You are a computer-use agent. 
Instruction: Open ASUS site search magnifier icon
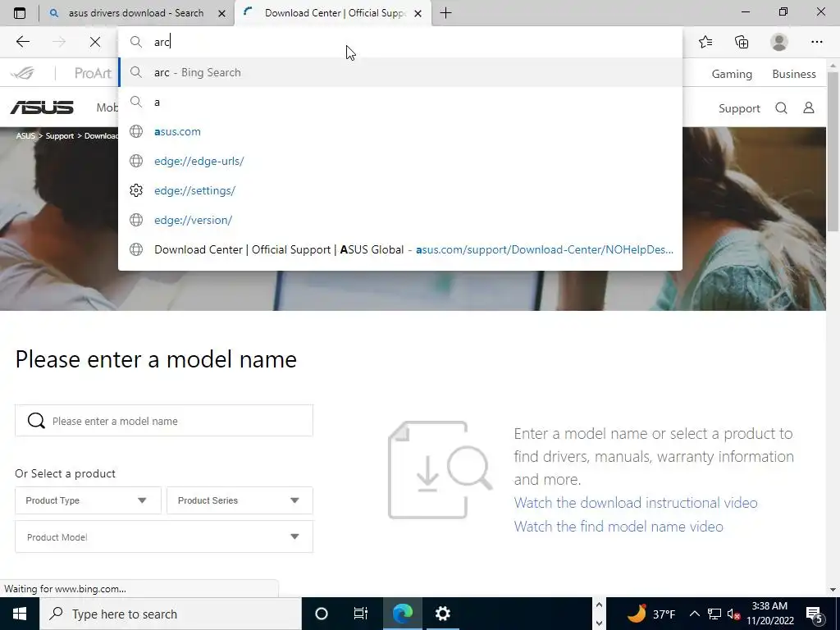tap(781, 108)
